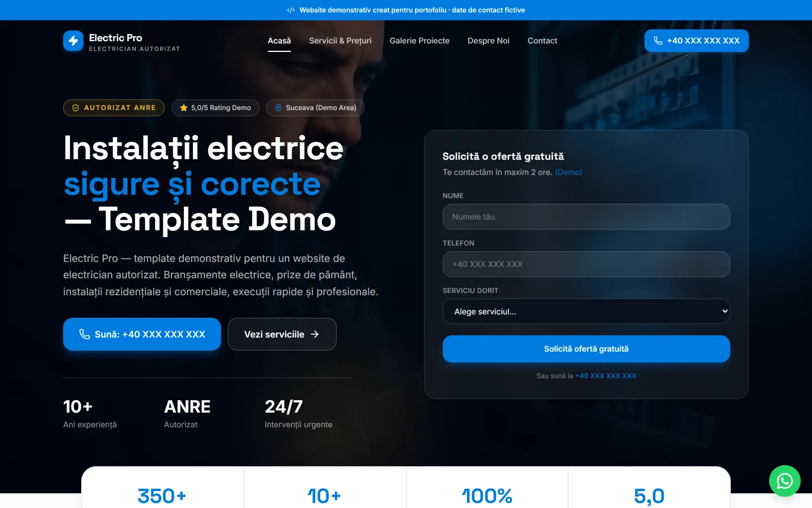The width and height of the screenshot is (812, 508).
Task: Submit with Solicită ofertă gratuită button
Action: (586, 349)
